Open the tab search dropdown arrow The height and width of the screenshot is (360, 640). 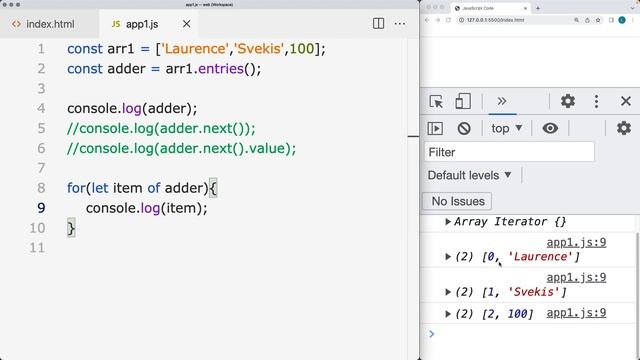(x=633, y=8)
